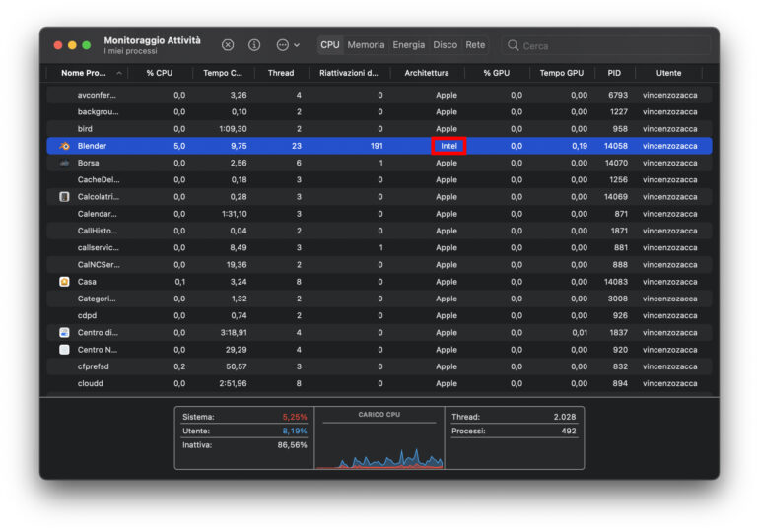Click the Calcolatrice calculator icon
Image resolution: width=759 pixels, height=532 pixels.
pos(64,197)
